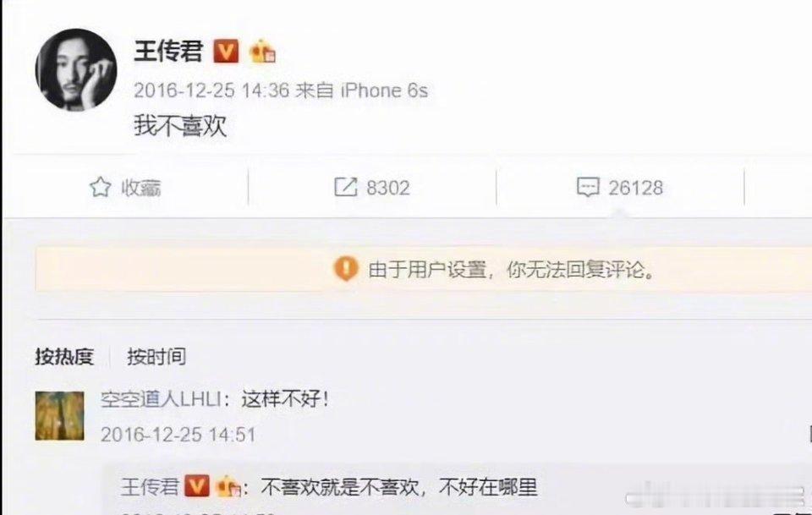Viewport: 812px width, 515px height.
Task: Open the post author's name link
Action: (x=168, y=52)
